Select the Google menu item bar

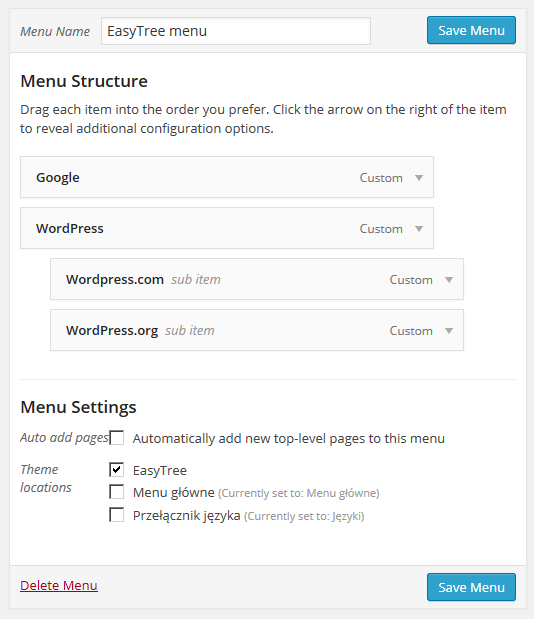pyautogui.click(x=227, y=177)
